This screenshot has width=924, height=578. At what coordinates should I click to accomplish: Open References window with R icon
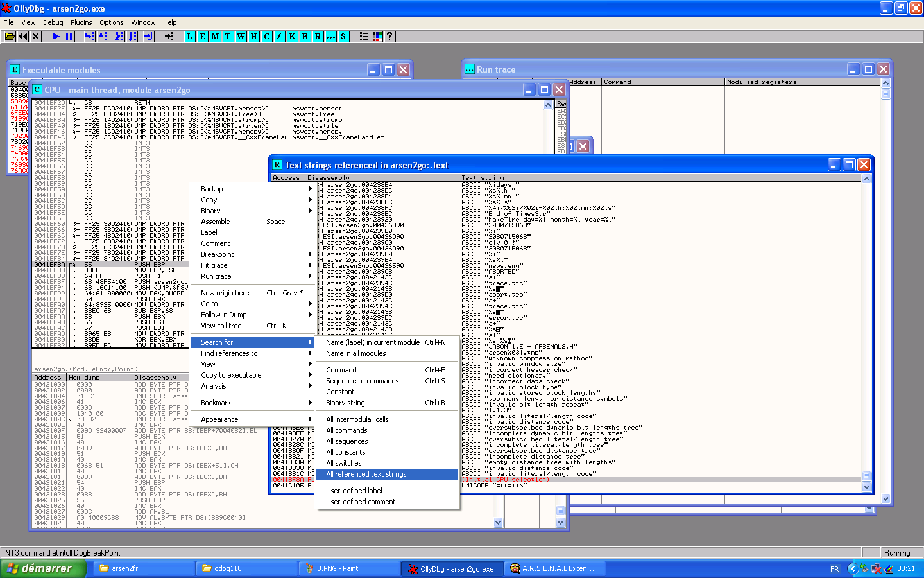[318, 37]
